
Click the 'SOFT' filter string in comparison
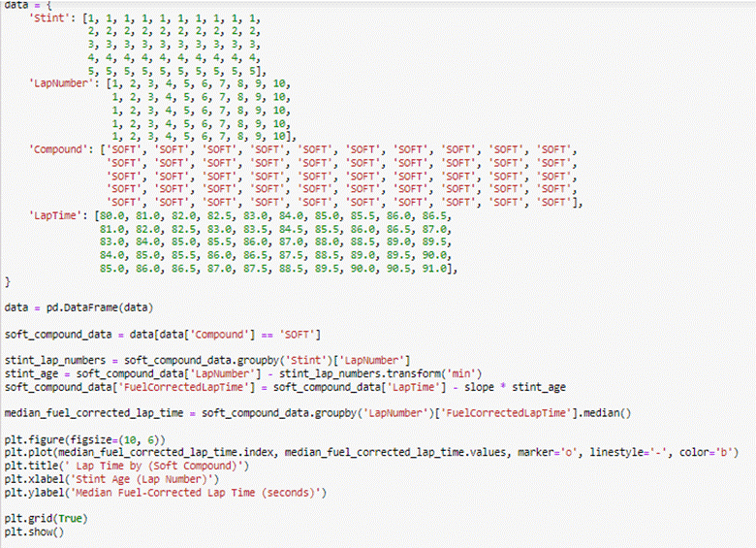297,335
